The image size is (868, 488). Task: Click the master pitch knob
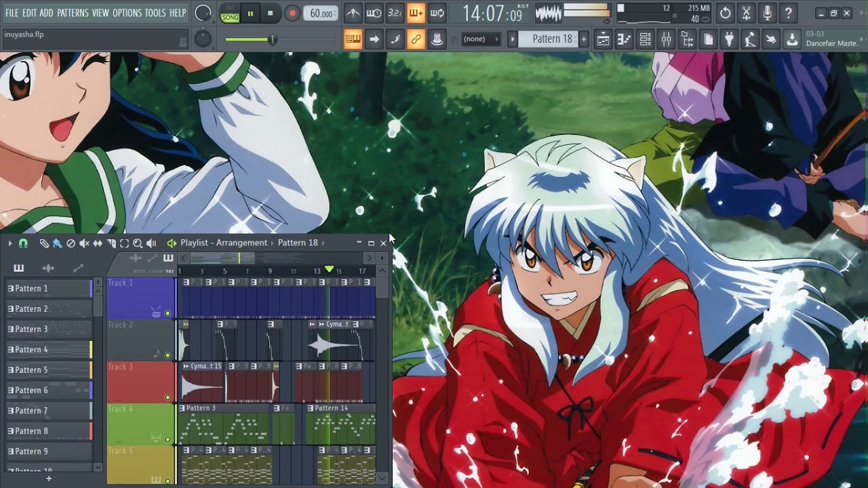point(203,39)
